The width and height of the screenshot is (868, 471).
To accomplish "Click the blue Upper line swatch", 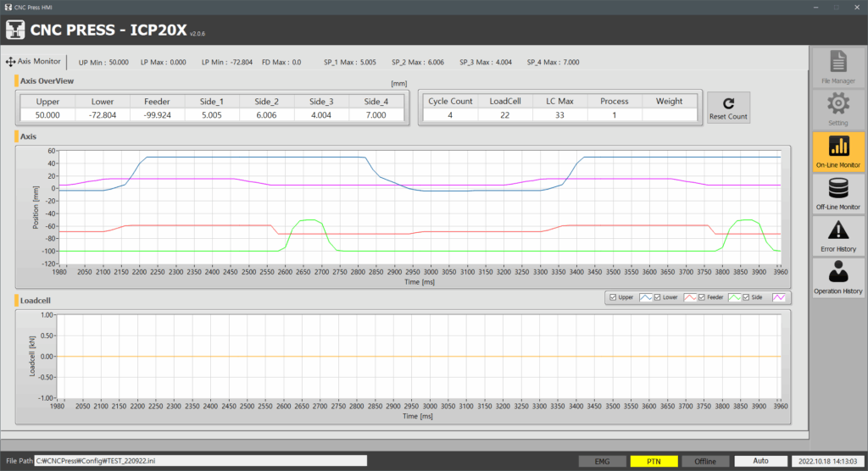I will tap(645, 297).
